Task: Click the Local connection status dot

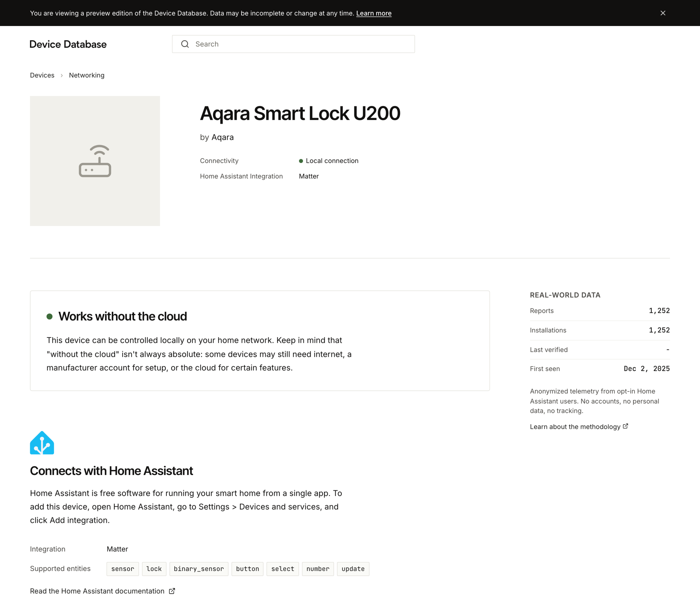Action: pos(301,161)
